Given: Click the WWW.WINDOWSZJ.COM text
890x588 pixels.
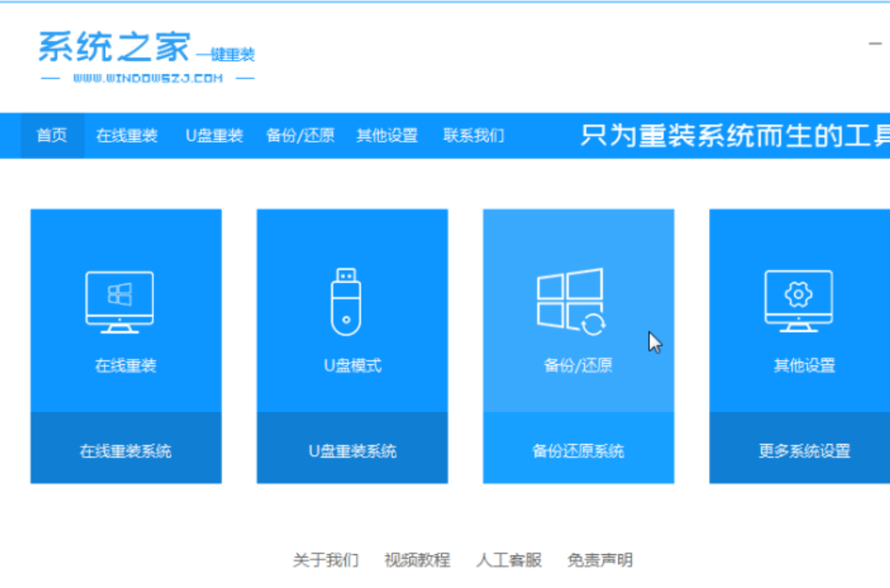Looking at the screenshot, I should pos(147,78).
